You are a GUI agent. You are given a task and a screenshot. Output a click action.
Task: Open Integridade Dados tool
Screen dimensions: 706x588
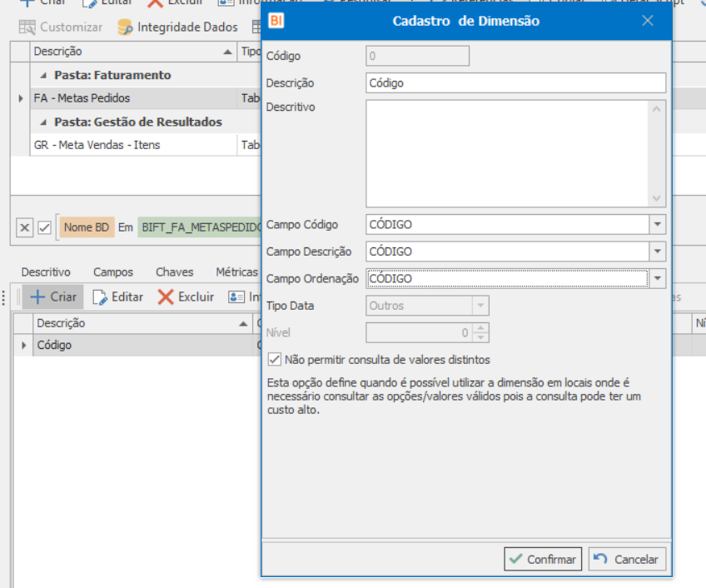pyautogui.click(x=177, y=27)
